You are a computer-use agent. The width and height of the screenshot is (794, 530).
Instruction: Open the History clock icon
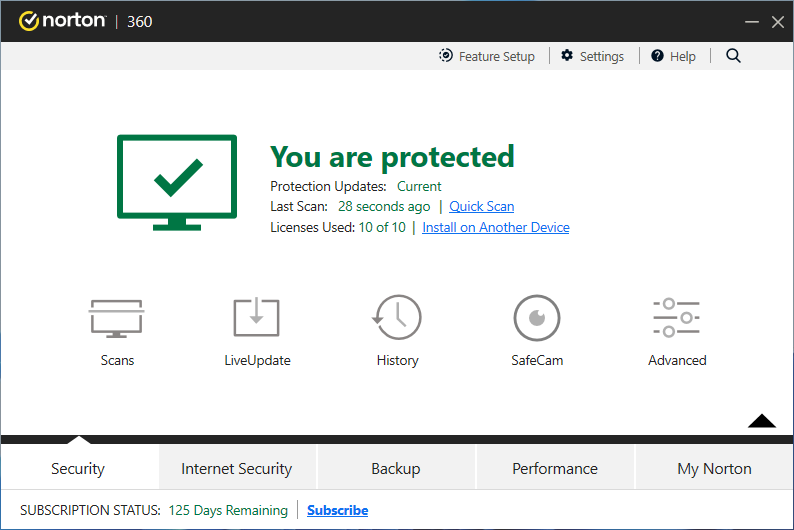(x=397, y=319)
